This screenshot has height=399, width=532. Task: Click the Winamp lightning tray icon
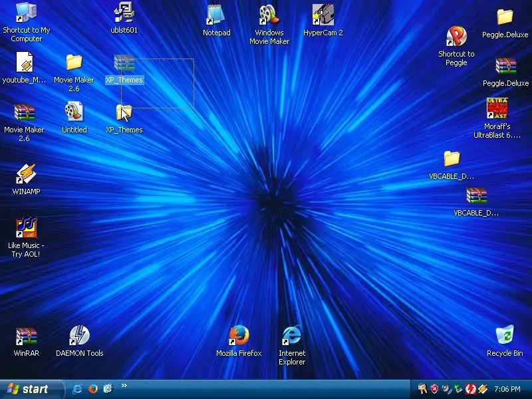coord(483,389)
